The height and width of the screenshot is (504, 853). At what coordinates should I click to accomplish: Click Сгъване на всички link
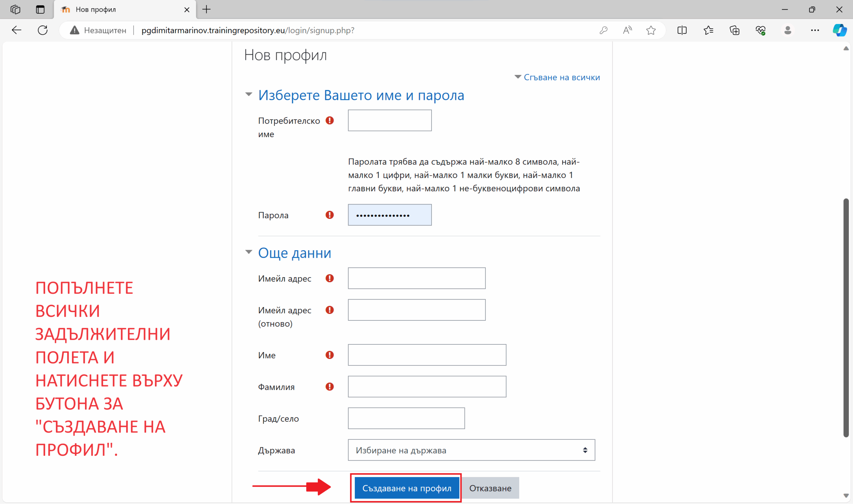tap(561, 77)
